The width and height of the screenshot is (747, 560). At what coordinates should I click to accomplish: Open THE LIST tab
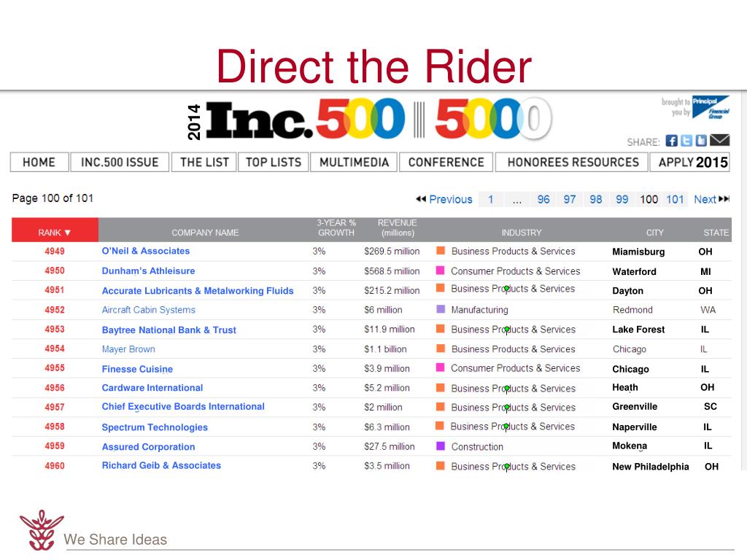click(x=204, y=163)
